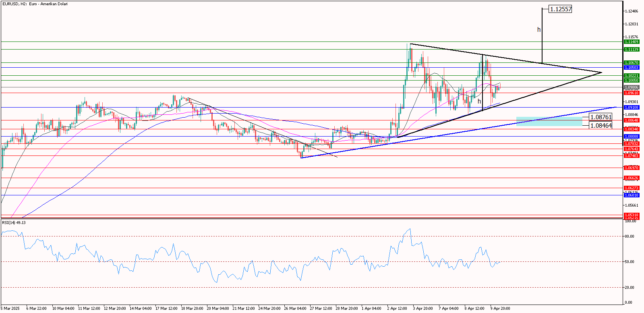The width and height of the screenshot is (644, 313).
Task: Click the 21 Mar 12:00 time label
Action: 244,309
